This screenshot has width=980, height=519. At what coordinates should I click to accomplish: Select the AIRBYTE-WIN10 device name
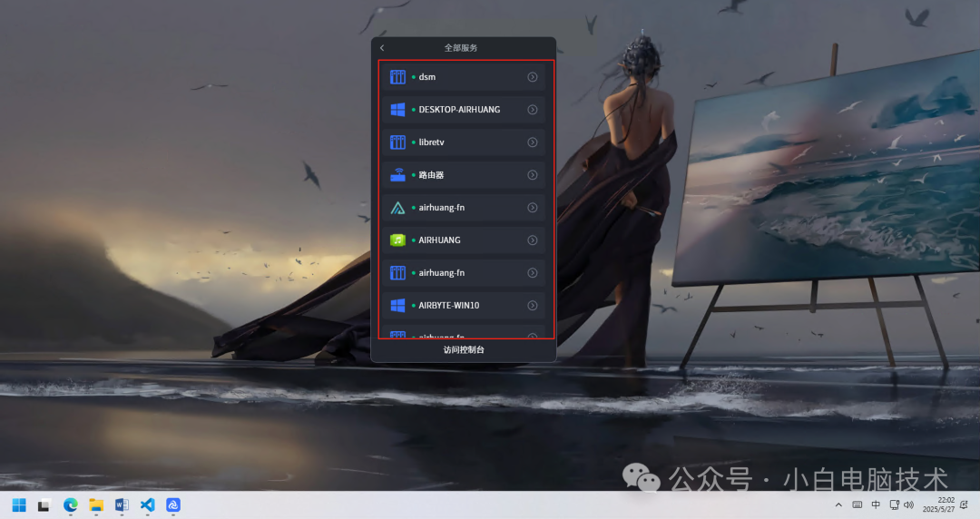(x=449, y=305)
